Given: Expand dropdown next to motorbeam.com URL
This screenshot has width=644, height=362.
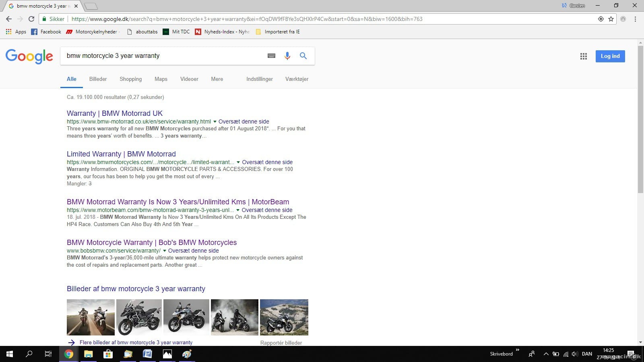Looking at the screenshot, I should coord(238,210).
